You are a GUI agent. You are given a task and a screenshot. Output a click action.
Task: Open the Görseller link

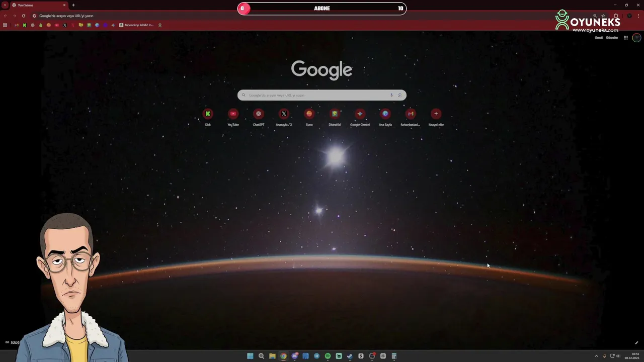pyautogui.click(x=612, y=38)
